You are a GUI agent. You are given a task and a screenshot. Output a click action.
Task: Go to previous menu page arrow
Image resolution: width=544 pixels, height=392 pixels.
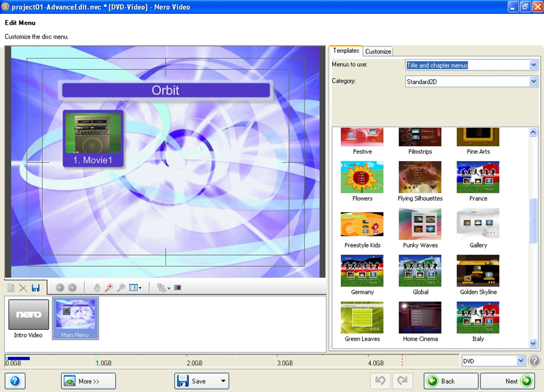(60, 288)
